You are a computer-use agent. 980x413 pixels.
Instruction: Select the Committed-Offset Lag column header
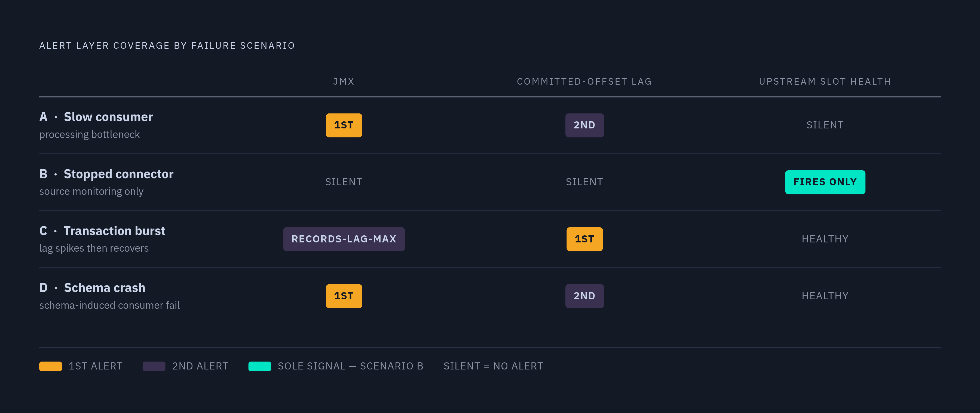(x=584, y=81)
